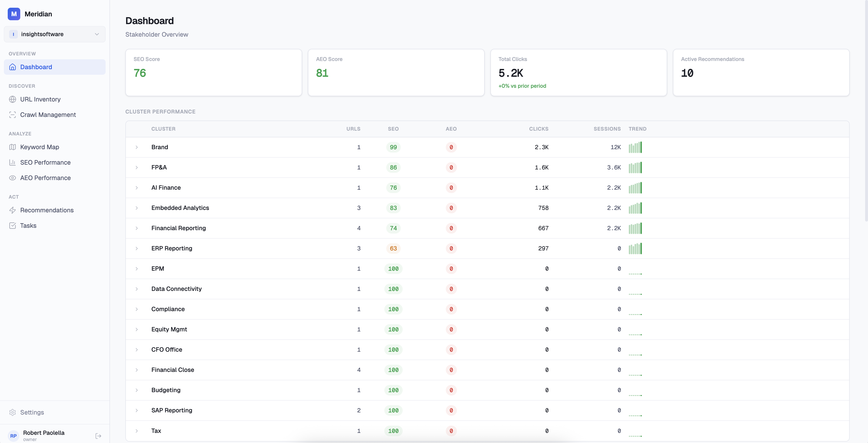Click the +0% vs prior period text
The height and width of the screenshot is (443, 868).
(522, 86)
